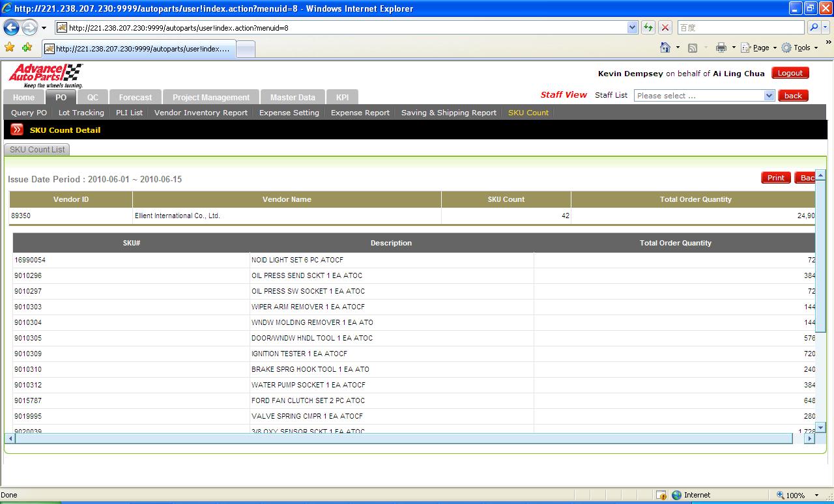Click the red Print button
Screen dimensions: 834x504
(x=775, y=178)
